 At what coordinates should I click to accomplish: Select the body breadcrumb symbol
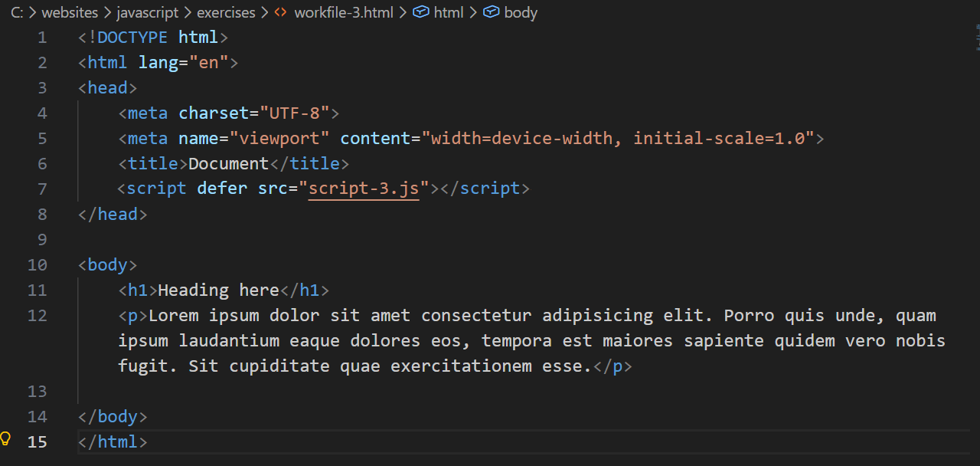[521, 12]
